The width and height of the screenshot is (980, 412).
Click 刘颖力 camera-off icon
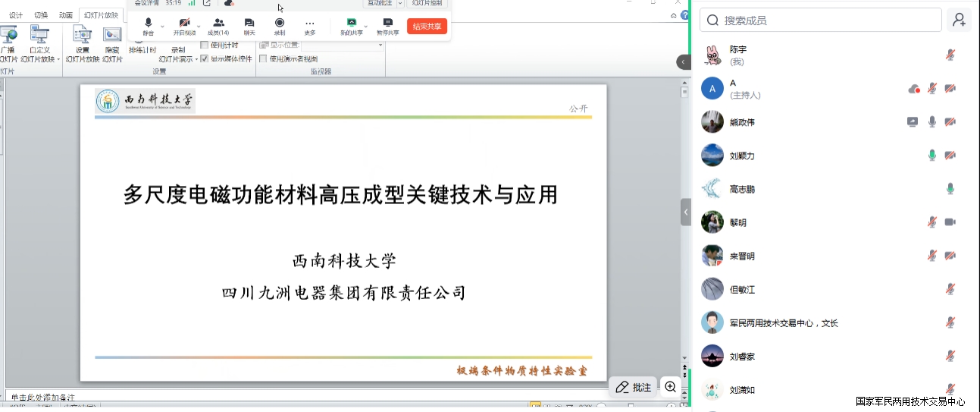[950, 155]
